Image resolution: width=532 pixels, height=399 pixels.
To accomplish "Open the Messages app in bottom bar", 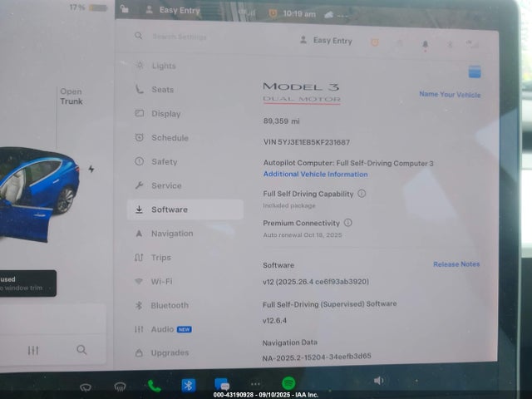I will (222, 385).
